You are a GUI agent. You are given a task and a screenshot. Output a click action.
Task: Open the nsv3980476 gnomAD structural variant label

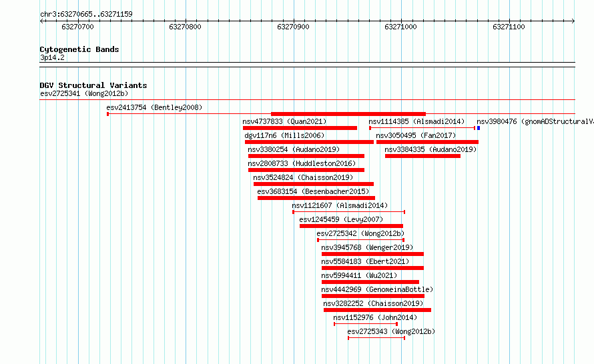[x=535, y=121]
